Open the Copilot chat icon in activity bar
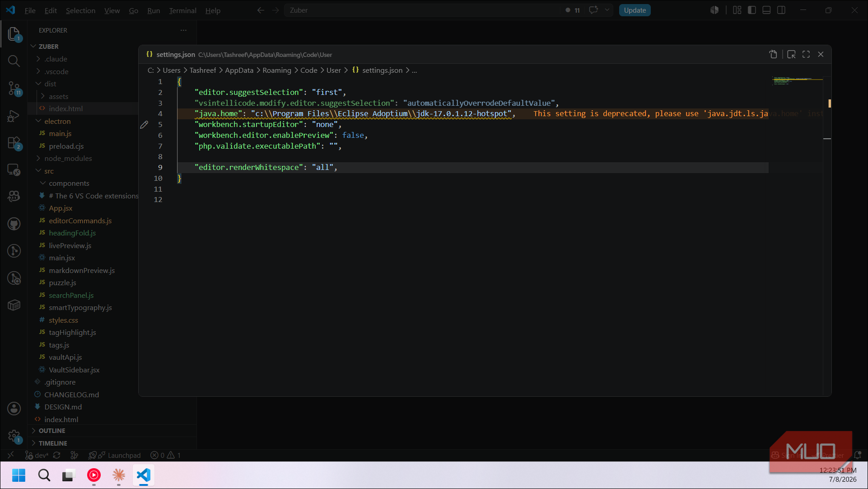 pos(14,196)
